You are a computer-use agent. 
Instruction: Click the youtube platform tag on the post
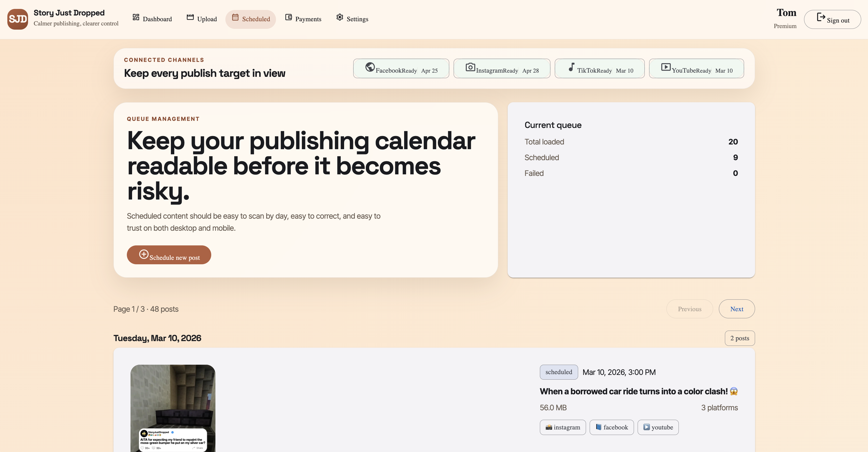tap(658, 427)
